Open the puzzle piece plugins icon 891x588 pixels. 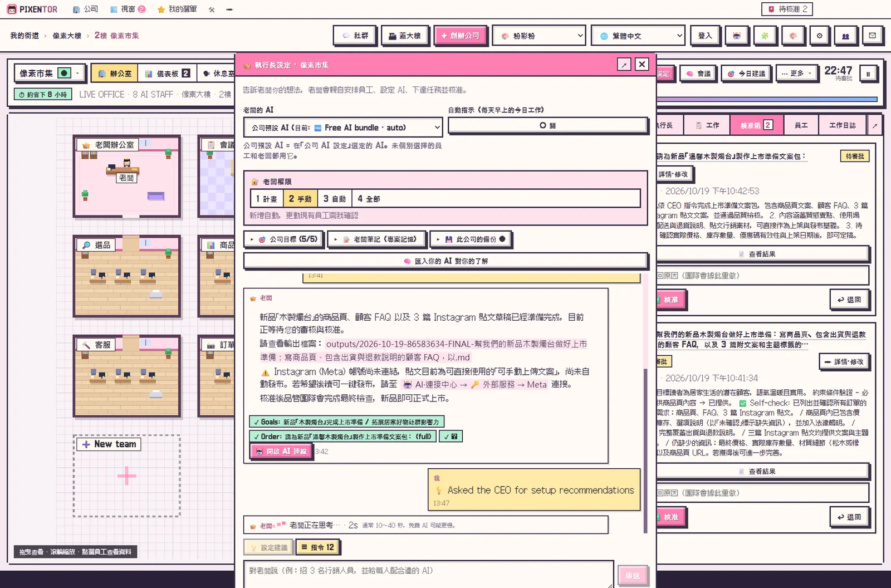click(765, 36)
